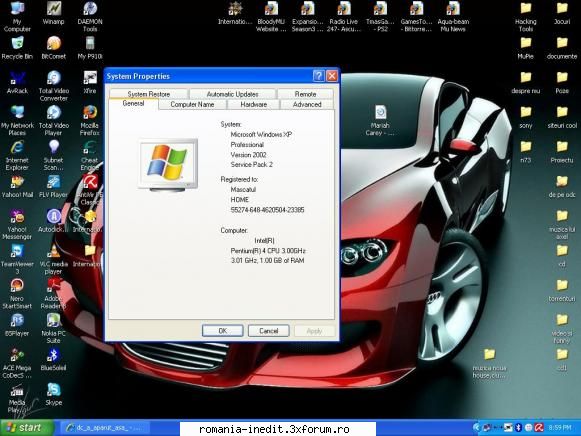Close the System Properties window

[x=332, y=76]
